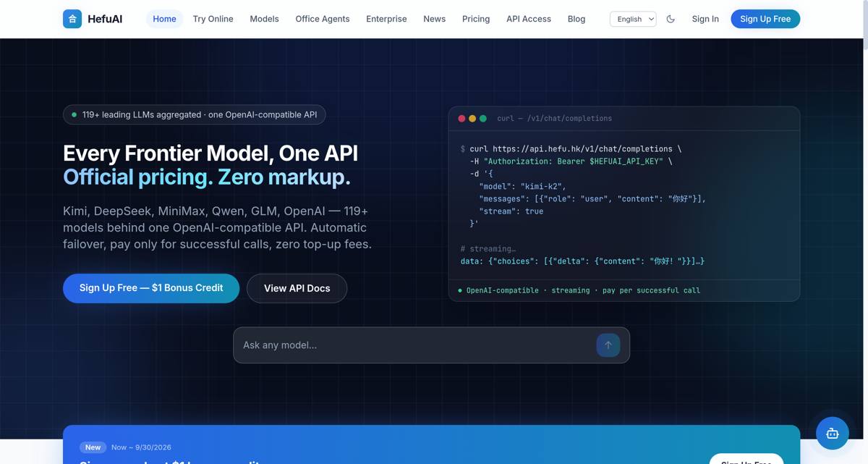Image resolution: width=868 pixels, height=464 pixels.
Task: Click the Official pricing. Zero markup. heading
Action: coord(207,177)
